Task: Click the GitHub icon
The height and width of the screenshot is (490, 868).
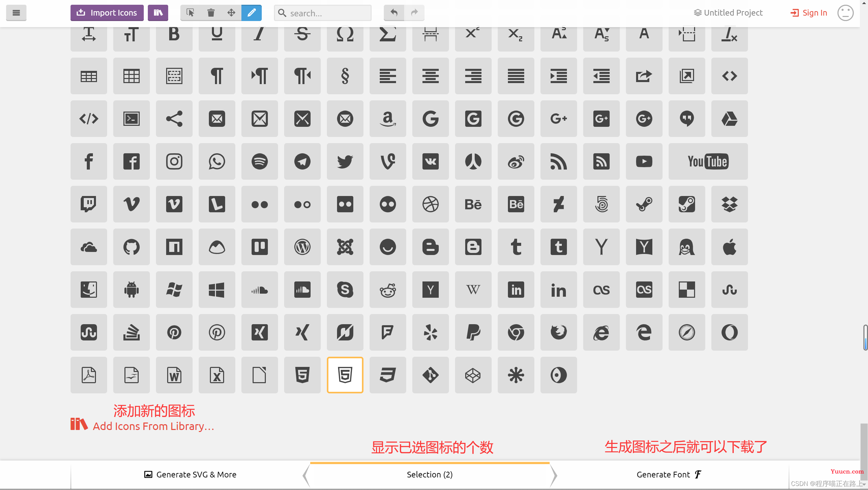Action: [x=131, y=247]
